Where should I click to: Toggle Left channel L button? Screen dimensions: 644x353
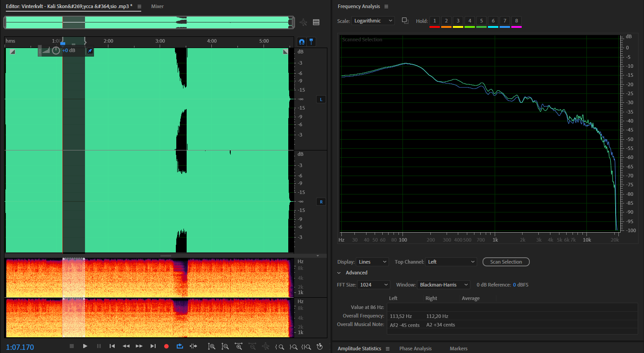click(x=321, y=99)
